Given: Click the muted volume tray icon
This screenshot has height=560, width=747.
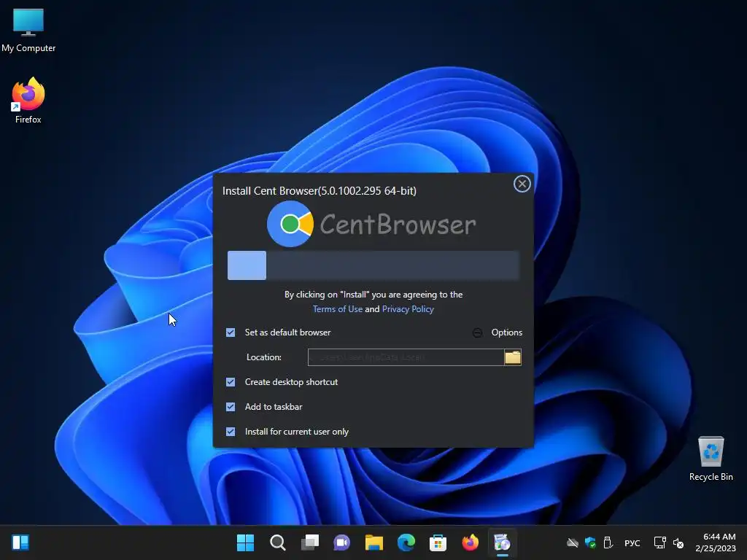Looking at the screenshot, I should click(678, 542).
